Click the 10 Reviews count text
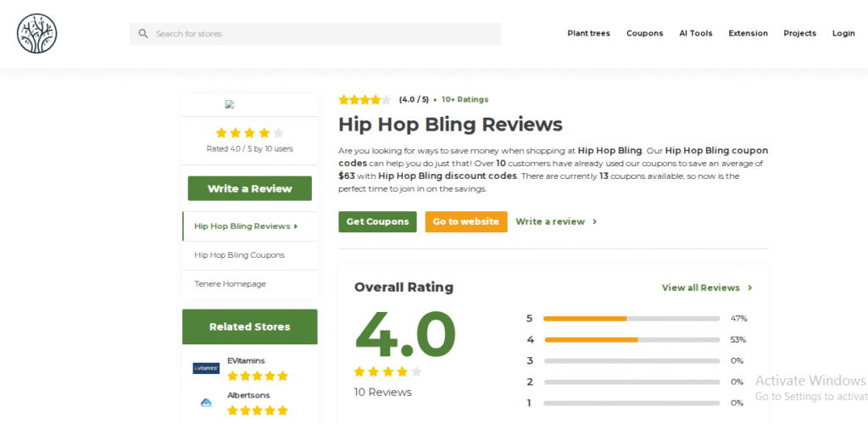868x424 pixels. [383, 392]
